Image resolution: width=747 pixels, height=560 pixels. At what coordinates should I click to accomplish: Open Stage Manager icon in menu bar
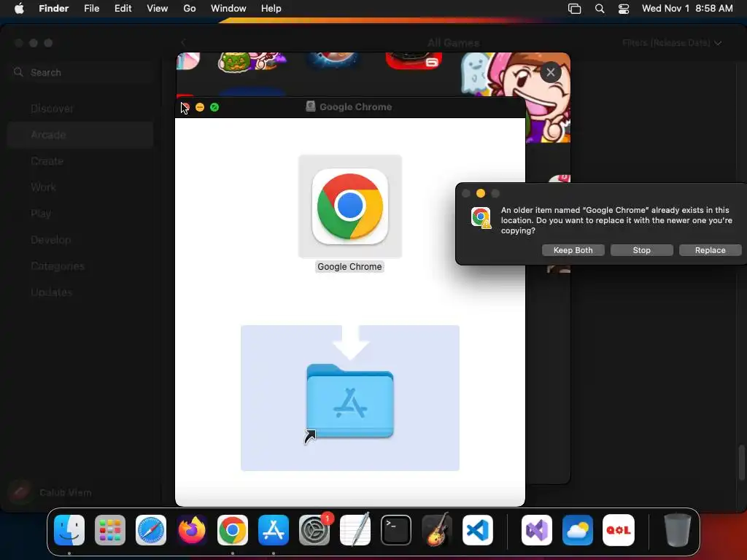pos(575,9)
